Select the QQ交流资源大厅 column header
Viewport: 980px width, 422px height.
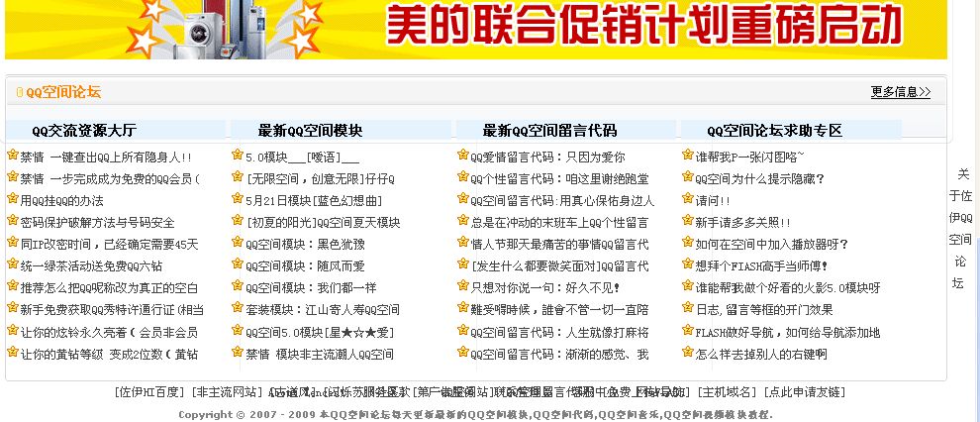tap(84, 131)
